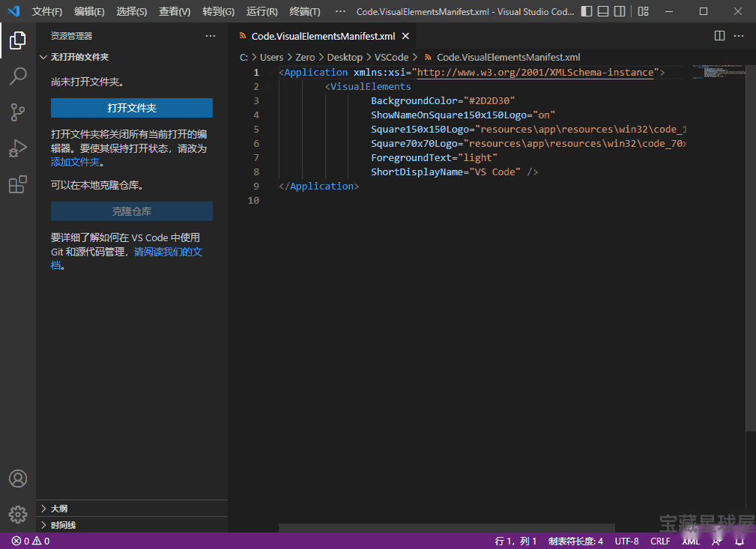Open the 选择(S) menu
Viewport: 756px width, 549px height.
[132, 11]
